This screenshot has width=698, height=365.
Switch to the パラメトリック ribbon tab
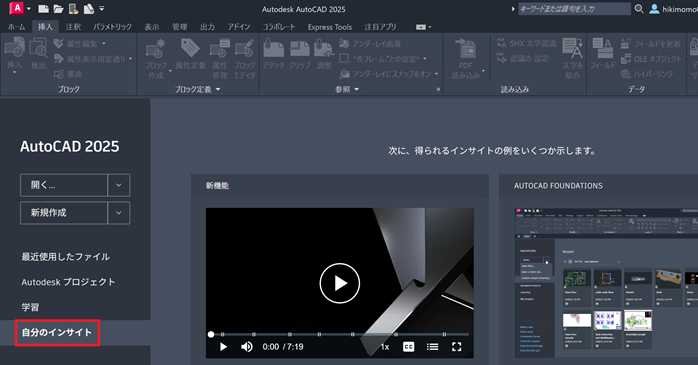pos(112,27)
